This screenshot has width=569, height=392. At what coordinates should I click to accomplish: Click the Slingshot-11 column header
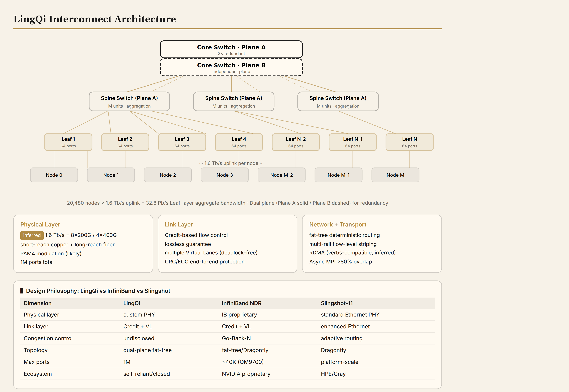pyautogui.click(x=337, y=303)
